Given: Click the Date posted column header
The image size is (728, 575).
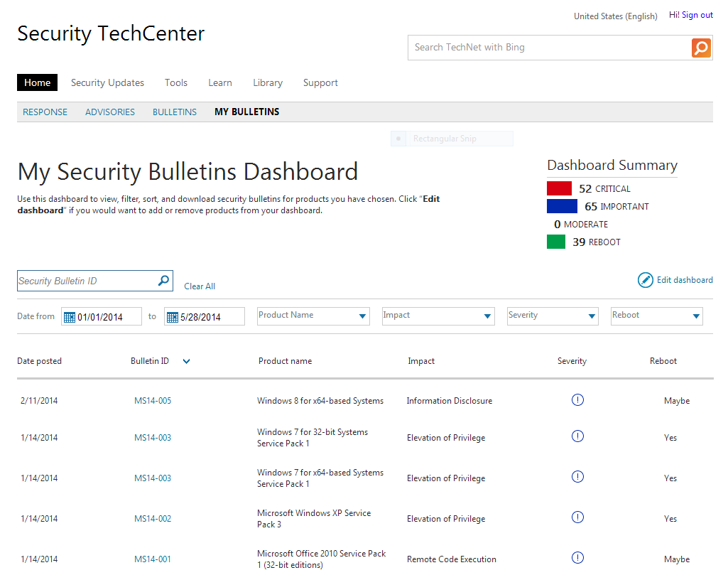Looking at the screenshot, I should 40,361.
